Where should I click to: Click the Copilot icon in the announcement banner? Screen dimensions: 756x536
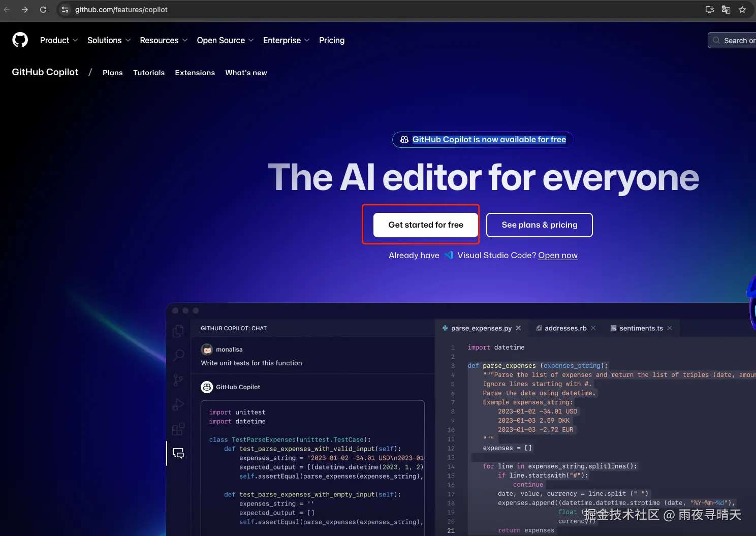404,140
